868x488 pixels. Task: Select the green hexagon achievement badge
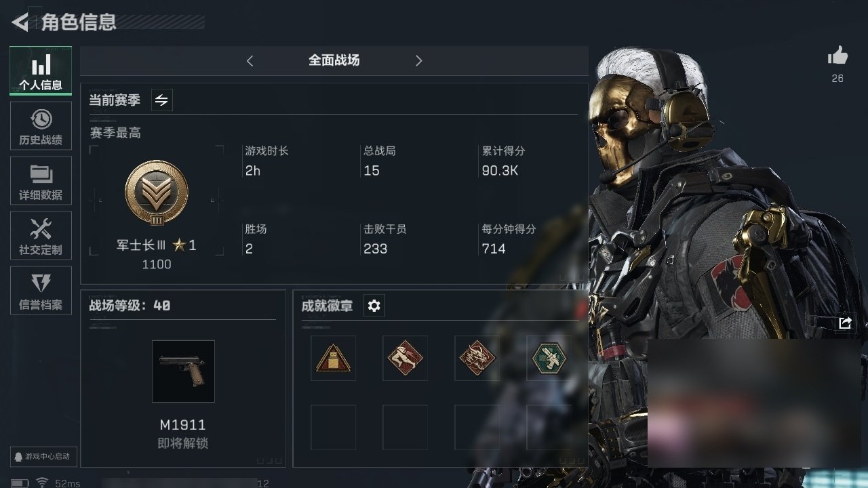[549, 358]
